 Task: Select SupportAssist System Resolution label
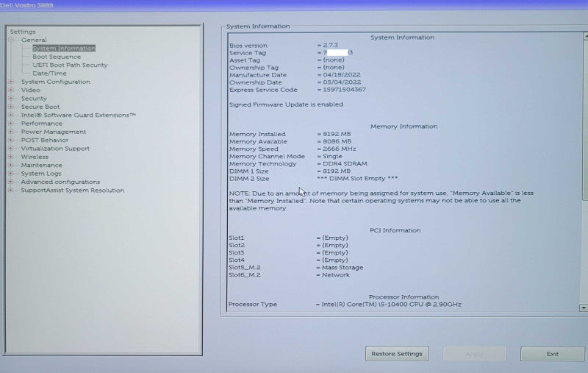click(72, 191)
